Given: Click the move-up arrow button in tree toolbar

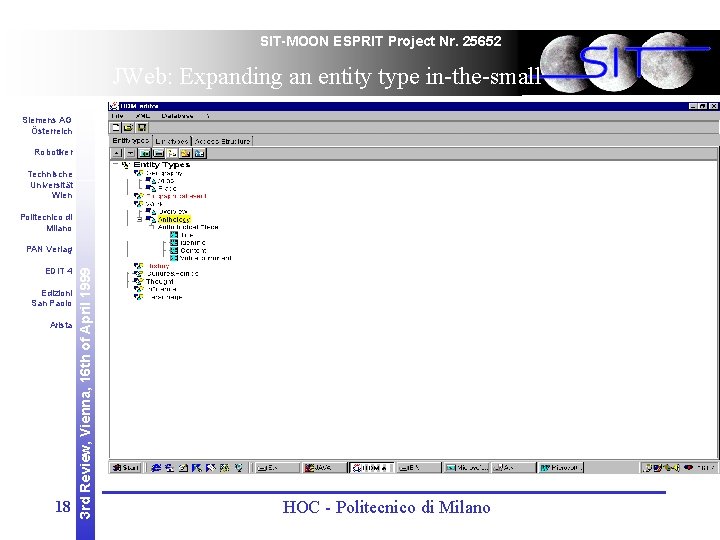Looking at the screenshot, I should click(117, 153).
